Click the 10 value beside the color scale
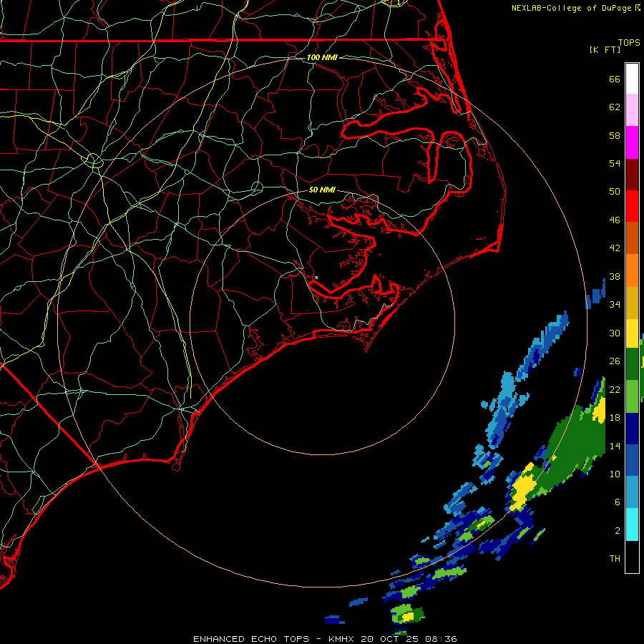This screenshot has height=644, width=644. (x=615, y=474)
